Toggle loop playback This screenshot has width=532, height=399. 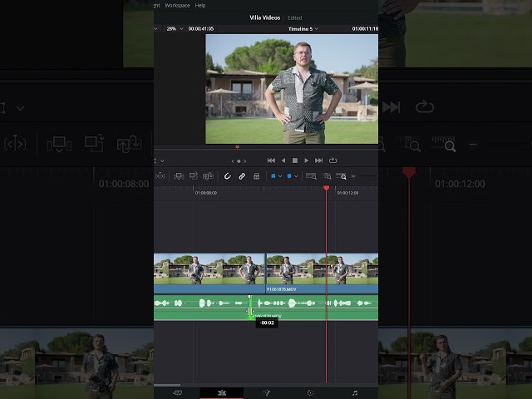pyautogui.click(x=332, y=160)
